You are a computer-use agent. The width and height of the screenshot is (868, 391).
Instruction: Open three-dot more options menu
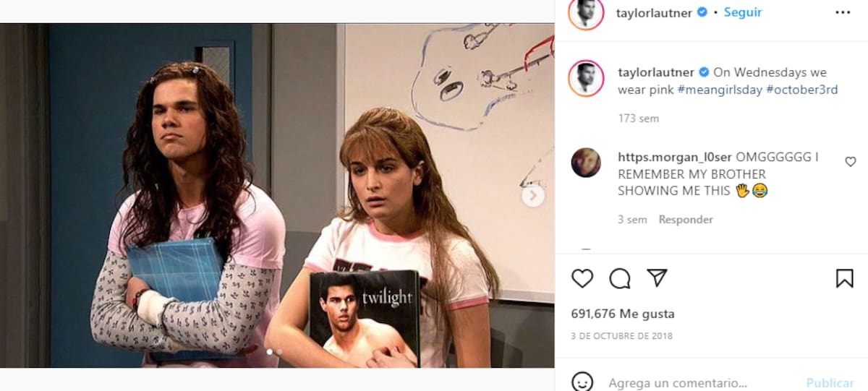(843, 12)
